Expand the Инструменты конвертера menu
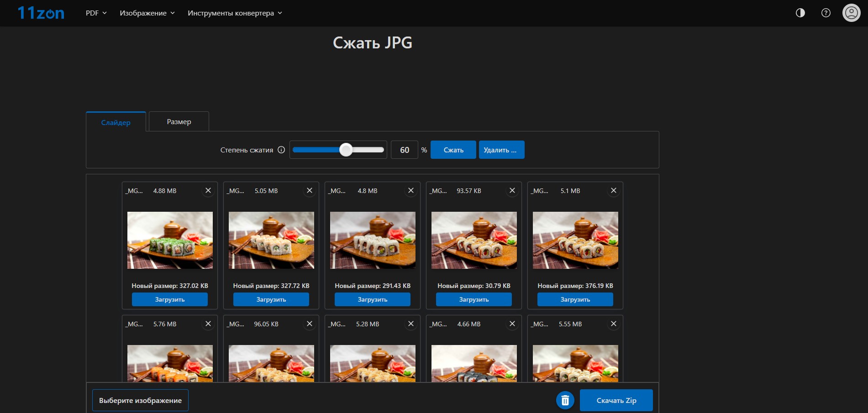868x413 pixels. [x=235, y=13]
